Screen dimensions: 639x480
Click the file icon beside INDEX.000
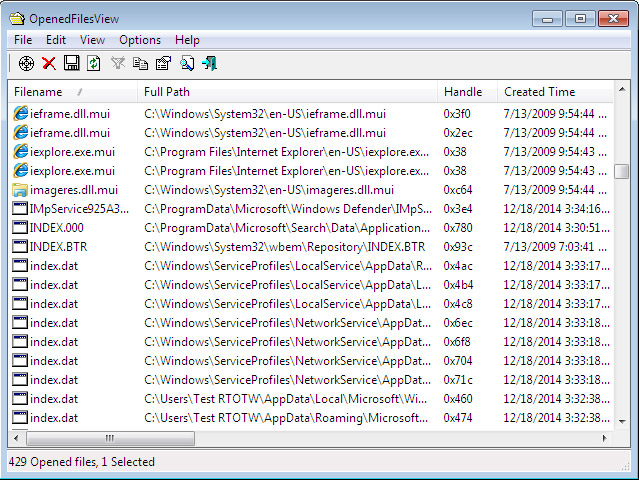pyautogui.click(x=20, y=228)
